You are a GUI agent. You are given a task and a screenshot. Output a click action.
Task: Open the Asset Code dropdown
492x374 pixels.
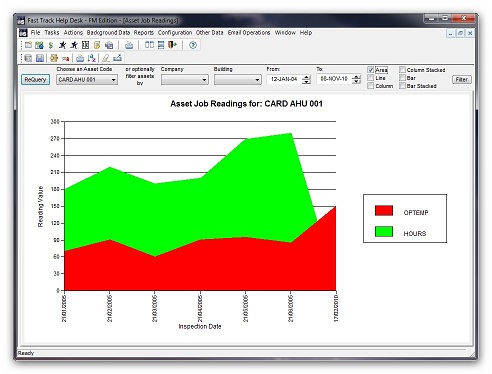tap(87, 80)
